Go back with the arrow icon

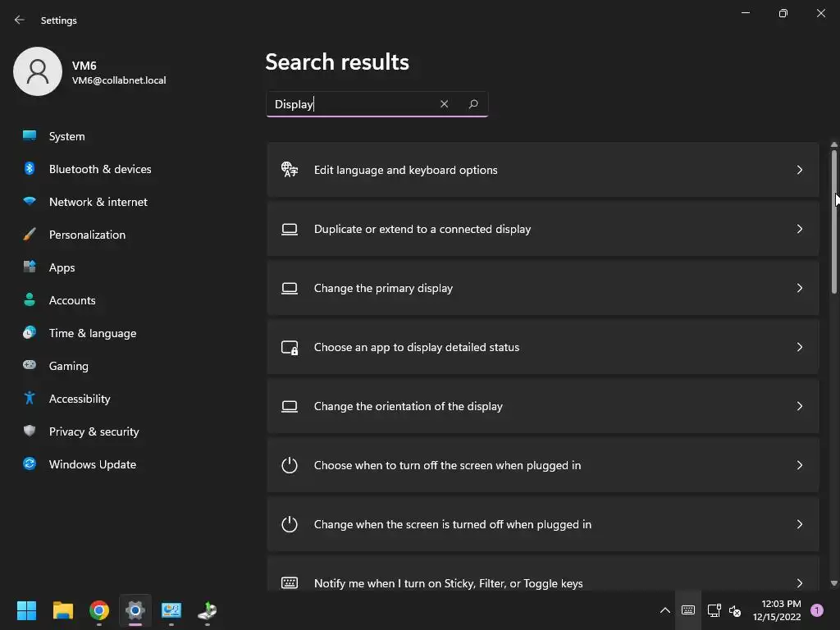click(20, 20)
